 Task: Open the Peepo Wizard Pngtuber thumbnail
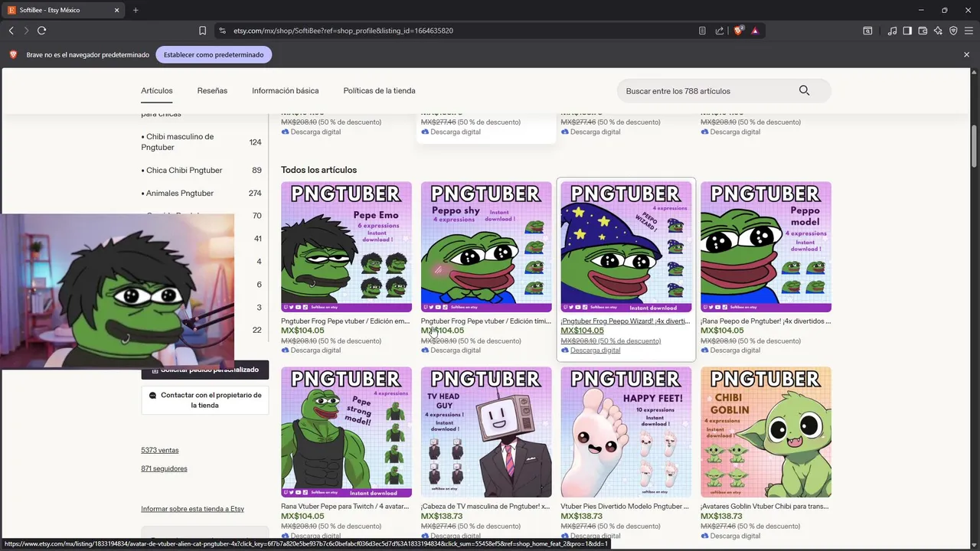[x=626, y=246]
